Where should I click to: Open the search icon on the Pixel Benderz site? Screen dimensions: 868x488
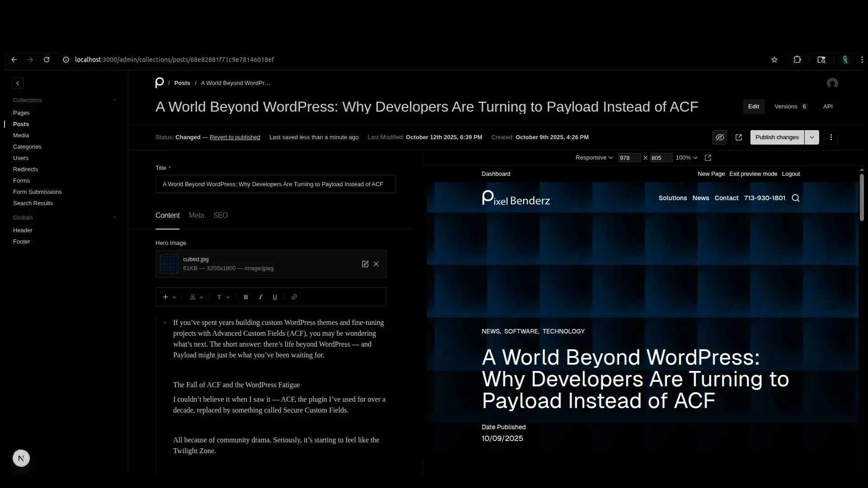coord(796,198)
